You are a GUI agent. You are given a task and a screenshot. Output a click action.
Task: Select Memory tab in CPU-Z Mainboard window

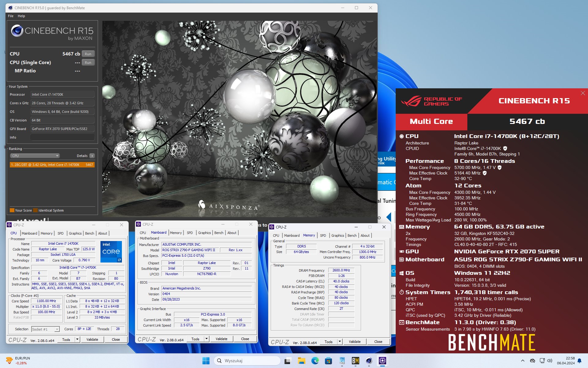(x=176, y=233)
